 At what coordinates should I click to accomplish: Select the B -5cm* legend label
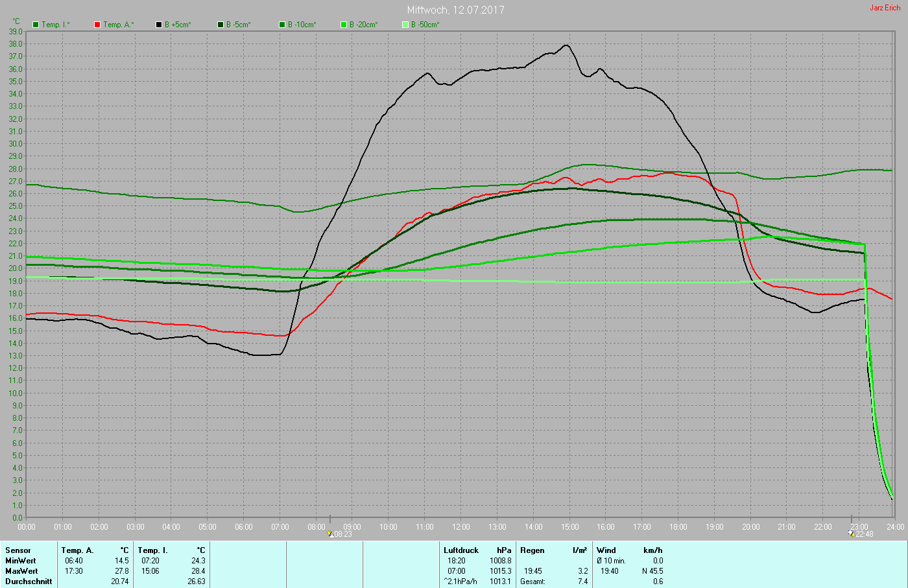tap(238, 25)
